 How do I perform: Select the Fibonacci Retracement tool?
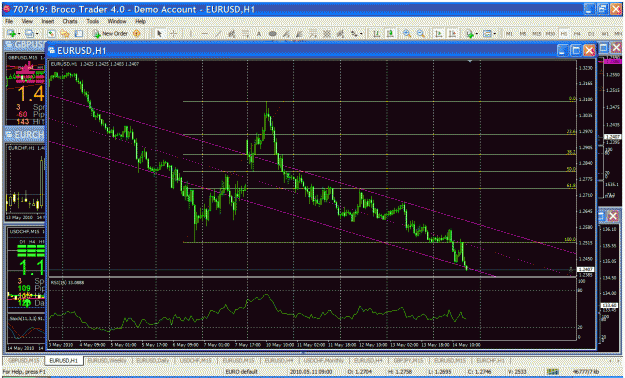(x=245, y=34)
